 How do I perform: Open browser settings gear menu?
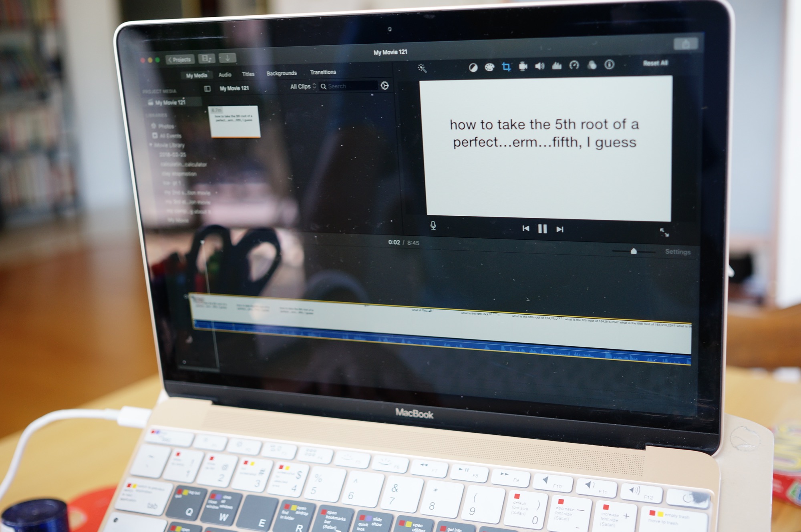click(x=384, y=86)
